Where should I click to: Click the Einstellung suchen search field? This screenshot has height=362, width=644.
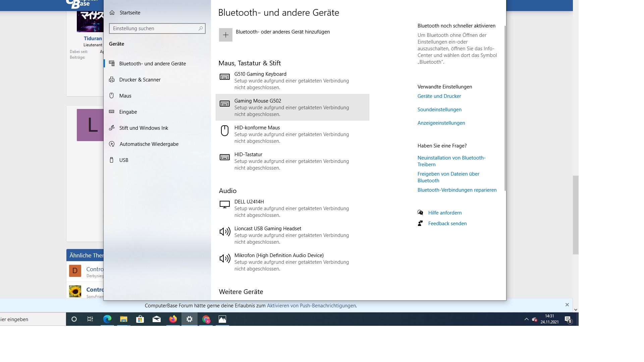pos(154,28)
